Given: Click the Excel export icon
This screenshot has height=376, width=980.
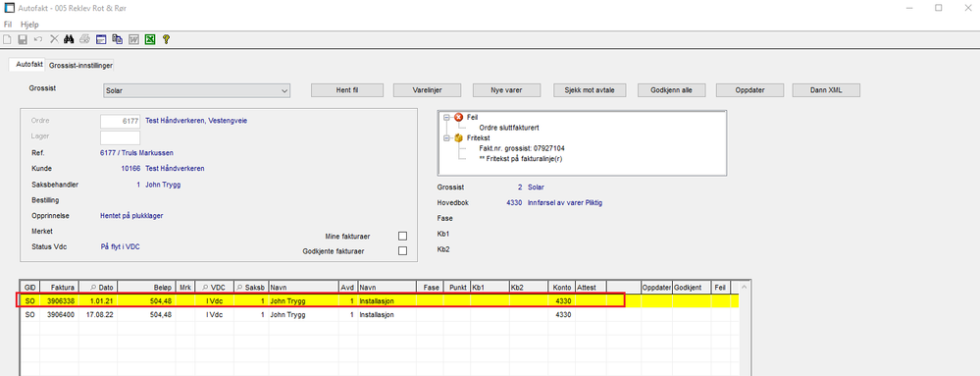Looking at the screenshot, I should click(150, 39).
